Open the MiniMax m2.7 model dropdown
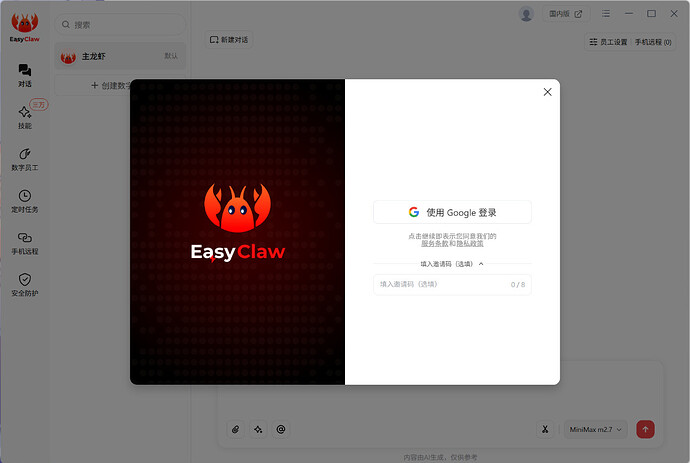 point(595,429)
